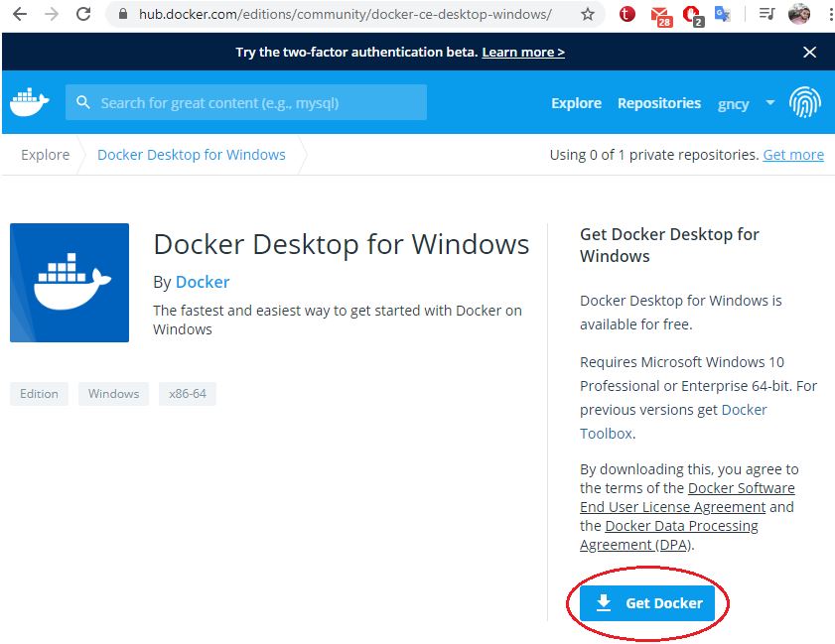Dismiss the two-factor authentication banner
The height and width of the screenshot is (644, 835).
pyautogui.click(x=809, y=52)
